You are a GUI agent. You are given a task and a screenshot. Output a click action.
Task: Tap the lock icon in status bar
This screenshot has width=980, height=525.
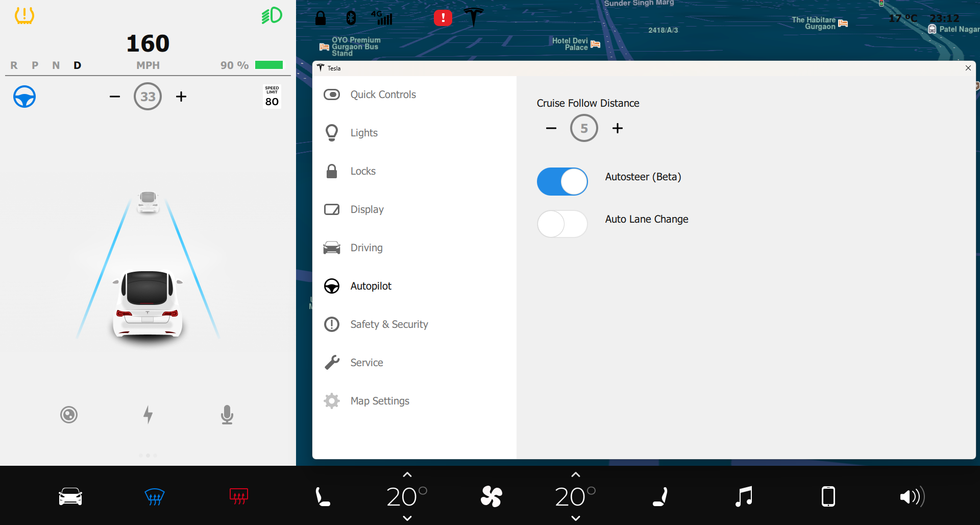click(321, 18)
